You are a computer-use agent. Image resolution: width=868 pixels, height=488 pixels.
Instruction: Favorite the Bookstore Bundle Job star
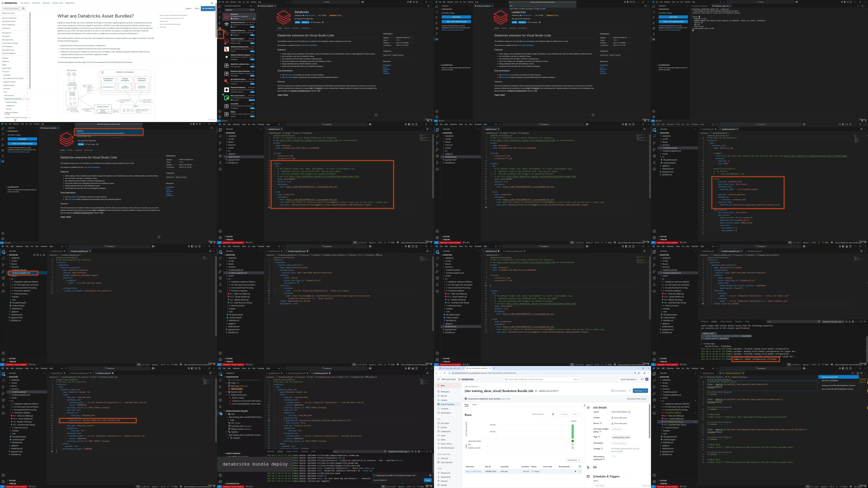tap(535, 391)
